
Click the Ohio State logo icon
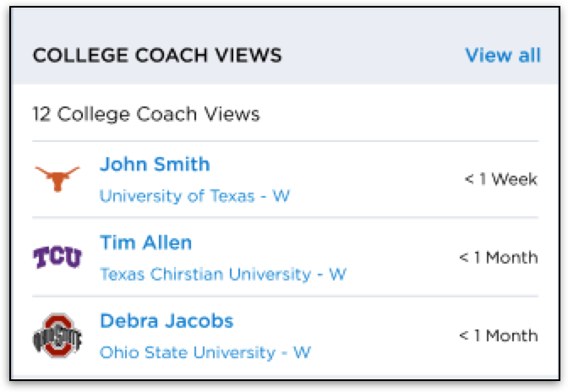coord(57,335)
